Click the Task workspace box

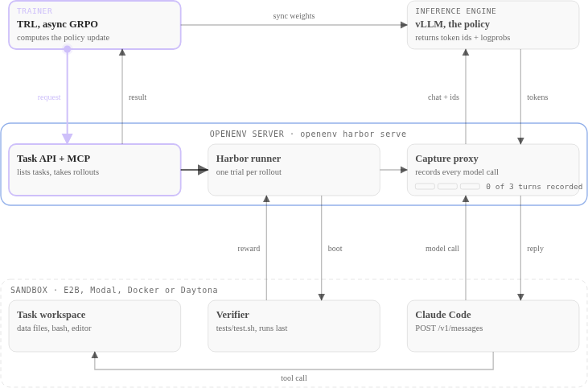click(95, 326)
